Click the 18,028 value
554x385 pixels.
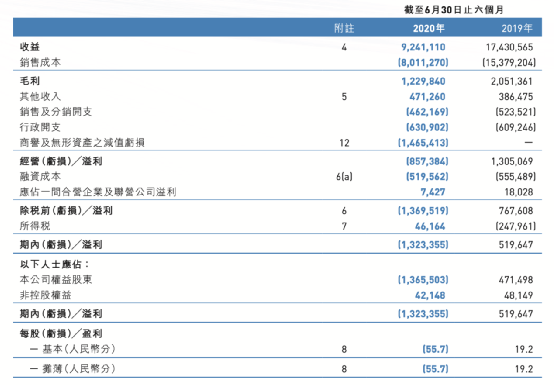click(x=519, y=192)
